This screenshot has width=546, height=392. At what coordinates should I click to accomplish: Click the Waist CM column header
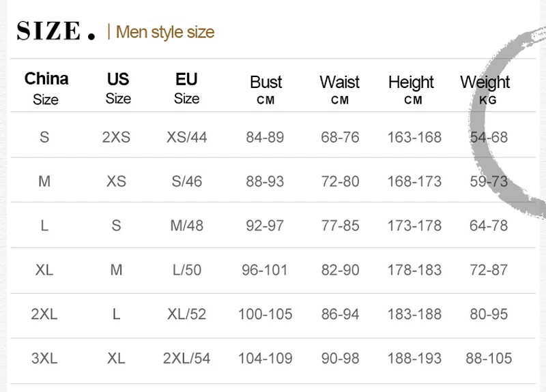click(x=339, y=90)
